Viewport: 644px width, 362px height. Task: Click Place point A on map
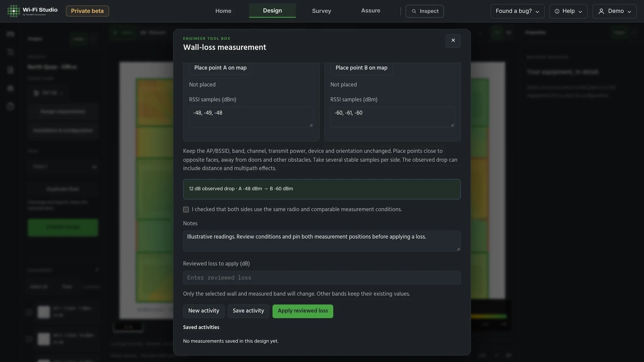(220, 68)
